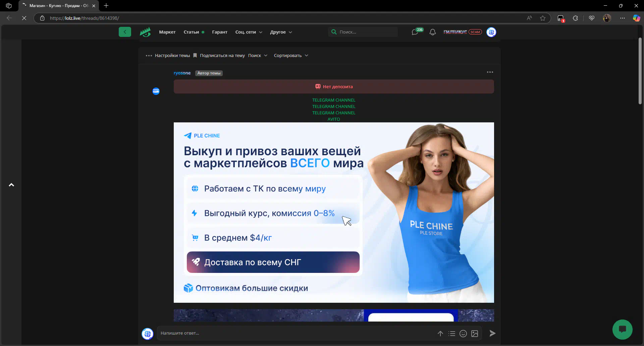Click own avatar beside reply box
Viewport: 644px width, 346px height.
coord(148,334)
